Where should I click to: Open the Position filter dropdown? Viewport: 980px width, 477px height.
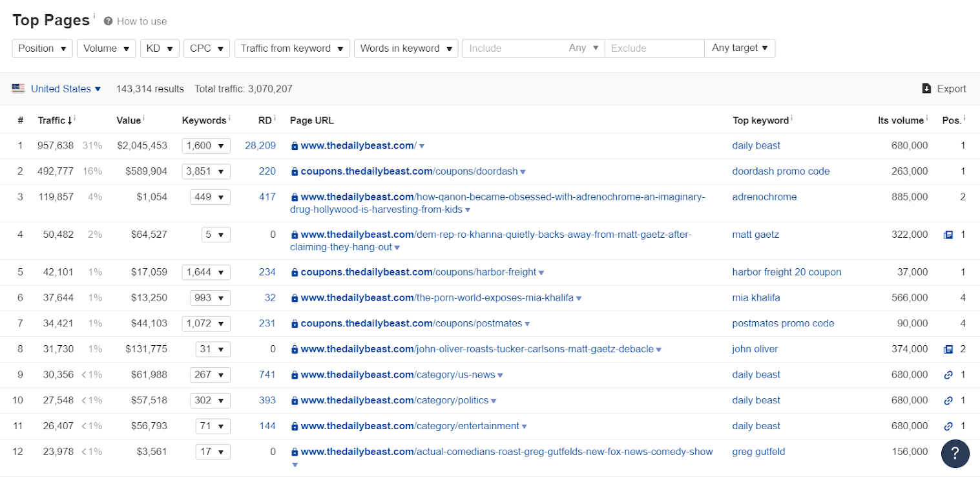[42, 48]
